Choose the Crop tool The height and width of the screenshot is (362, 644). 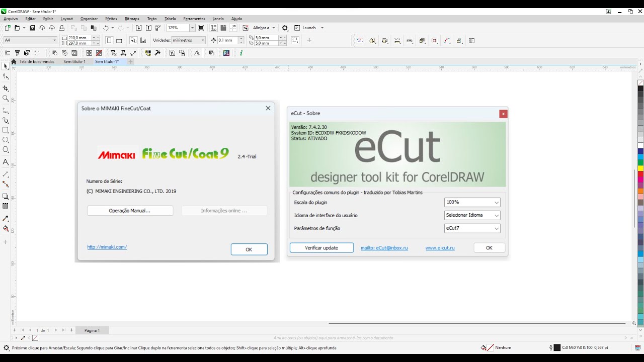(x=6, y=88)
